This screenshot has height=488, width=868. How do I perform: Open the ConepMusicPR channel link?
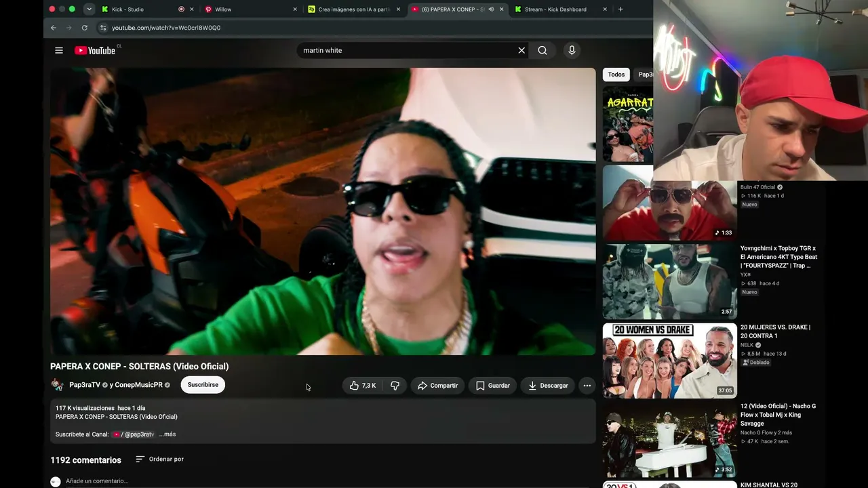pyautogui.click(x=139, y=385)
